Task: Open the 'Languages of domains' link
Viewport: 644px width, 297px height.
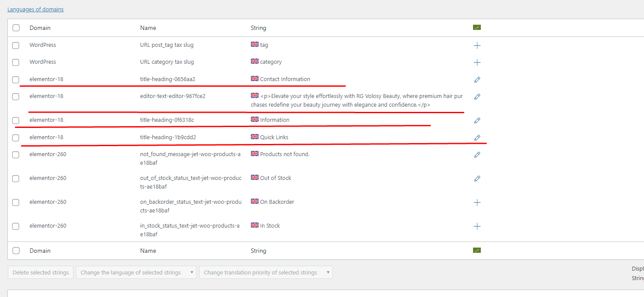Action: [36, 9]
